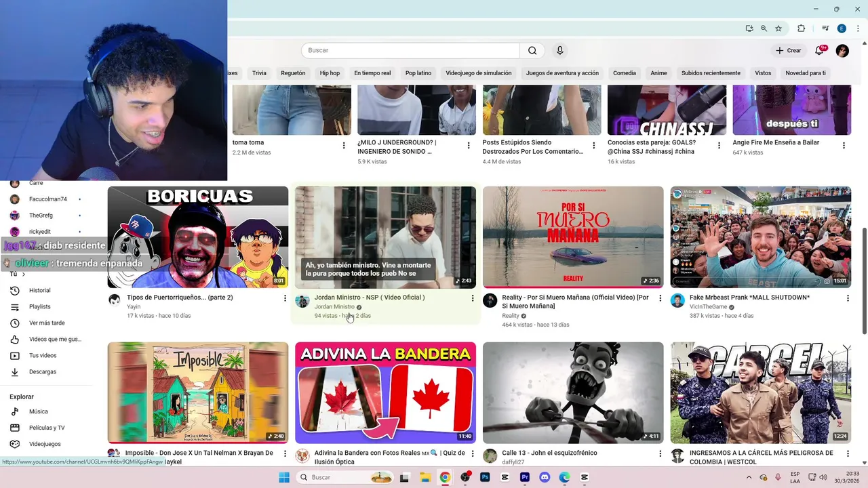
Task: Open options for Tipos de Puertorriqueños video
Action: pos(285,298)
